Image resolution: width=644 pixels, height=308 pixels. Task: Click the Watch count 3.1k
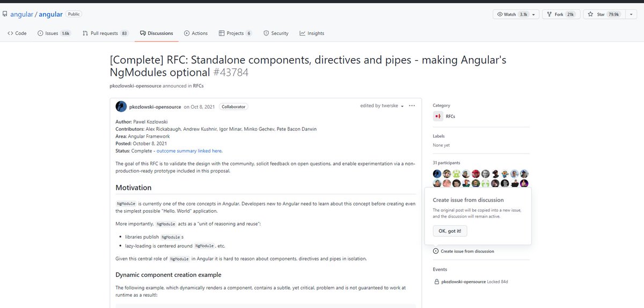523,15
